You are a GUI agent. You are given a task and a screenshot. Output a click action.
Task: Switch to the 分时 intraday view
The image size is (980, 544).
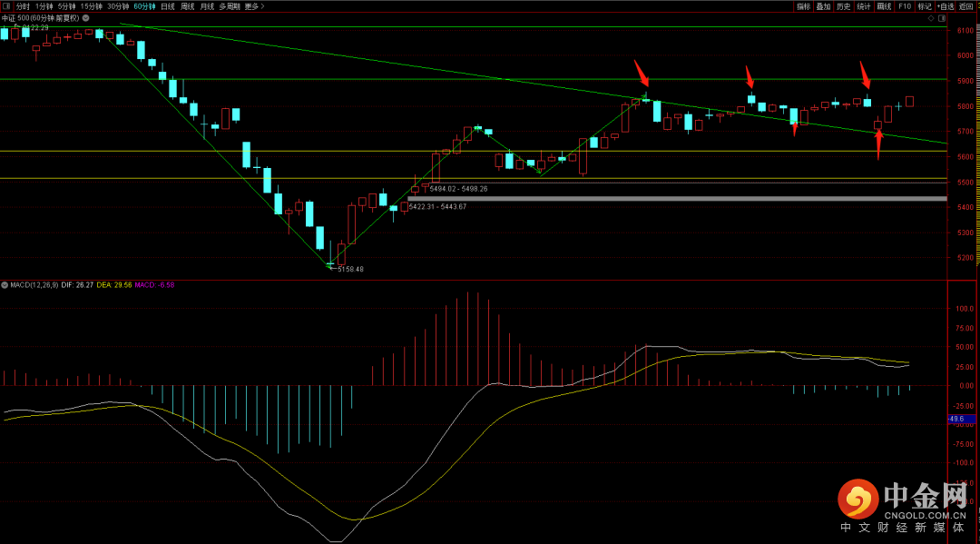click(23, 6)
